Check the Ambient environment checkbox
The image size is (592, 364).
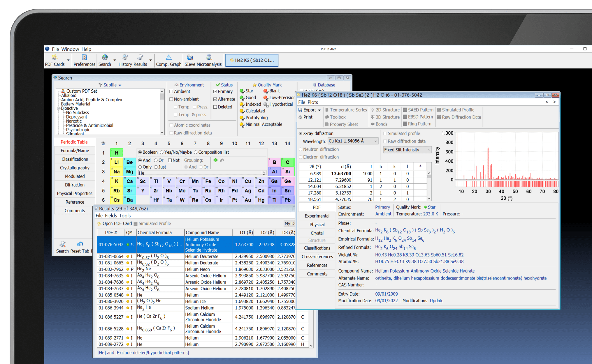point(171,91)
